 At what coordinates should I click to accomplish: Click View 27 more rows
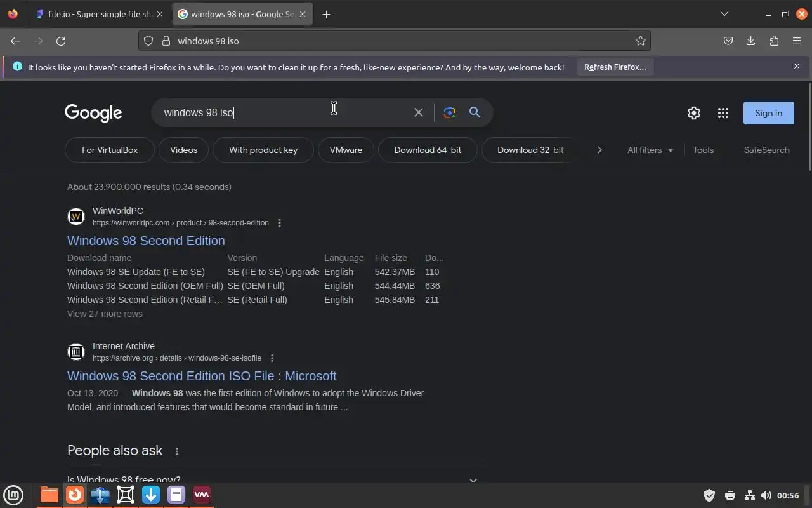(x=105, y=314)
